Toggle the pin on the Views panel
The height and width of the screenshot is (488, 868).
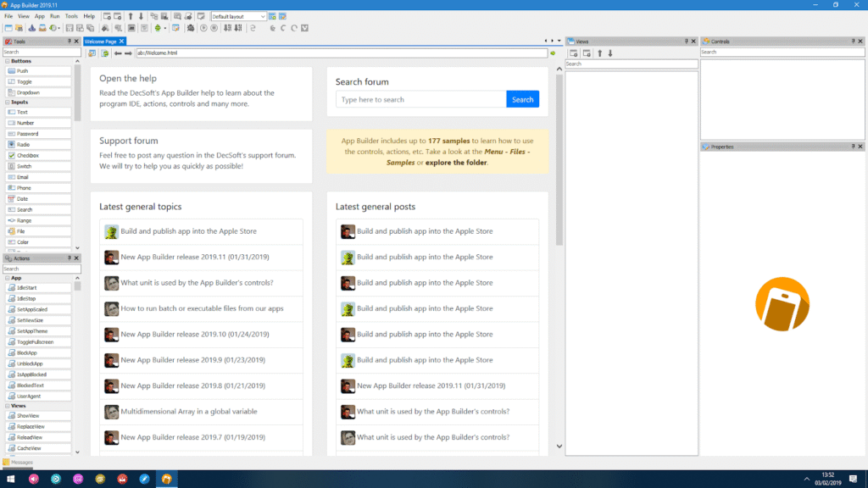pos(686,40)
